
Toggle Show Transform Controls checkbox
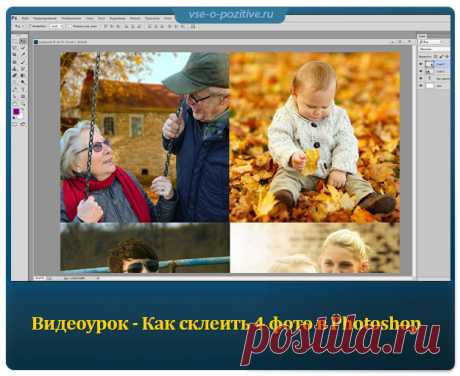point(70,26)
